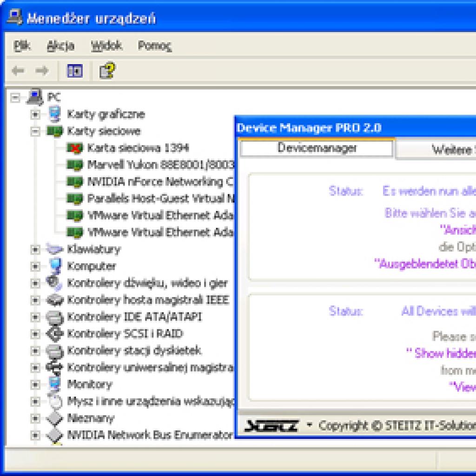This screenshot has height=476, width=476.
Task: Select the NVIDIA nForce Networking device row
Action: coord(150,182)
